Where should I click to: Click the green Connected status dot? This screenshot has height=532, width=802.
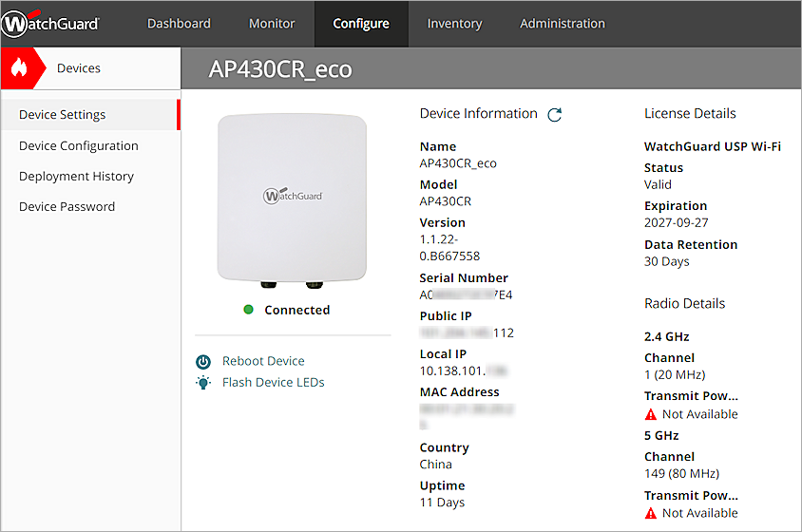pos(248,310)
